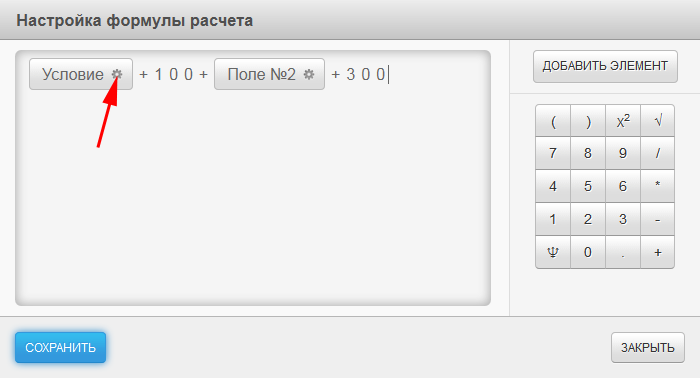
Task: Close dialog with ЗАКРЫТЬ button
Action: pyautogui.click(x=648, y=347)
